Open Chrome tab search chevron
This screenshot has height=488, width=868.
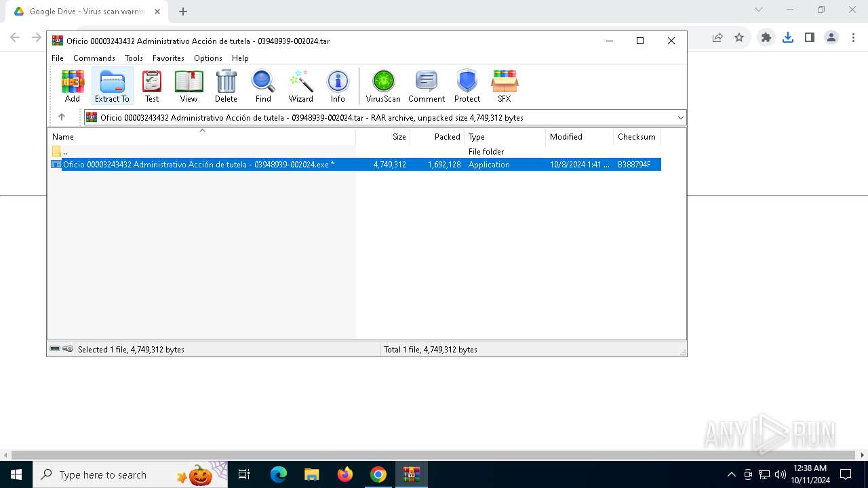(x=759, y=9)
